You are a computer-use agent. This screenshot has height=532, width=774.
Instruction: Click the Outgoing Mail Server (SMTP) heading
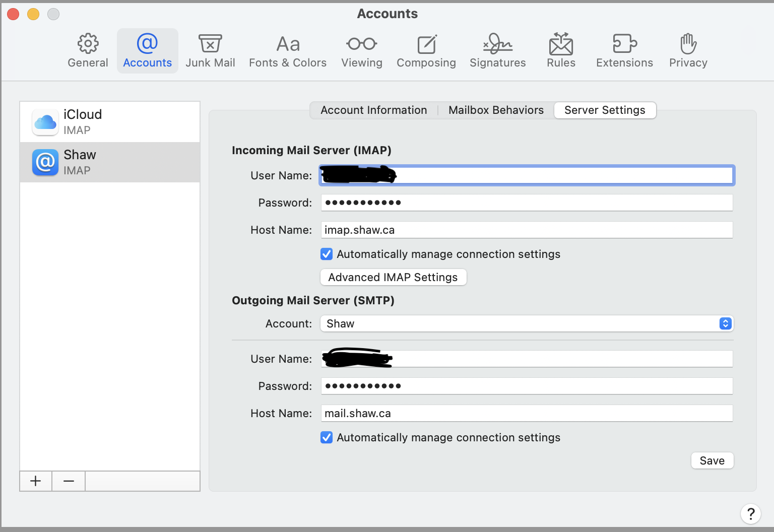pyautogui.click(x=313, y=300)
